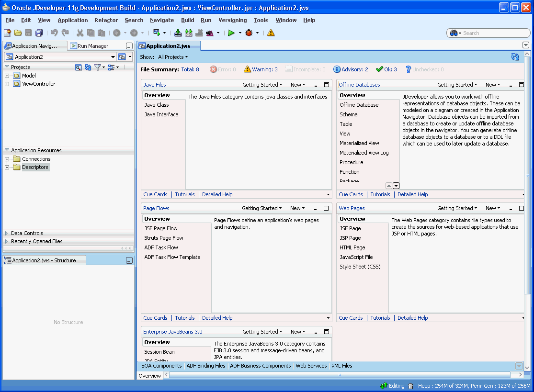This screenshot has height=392, width=534.
Task: Click refresh icon at overview top right
Action: tap(515, 57)
